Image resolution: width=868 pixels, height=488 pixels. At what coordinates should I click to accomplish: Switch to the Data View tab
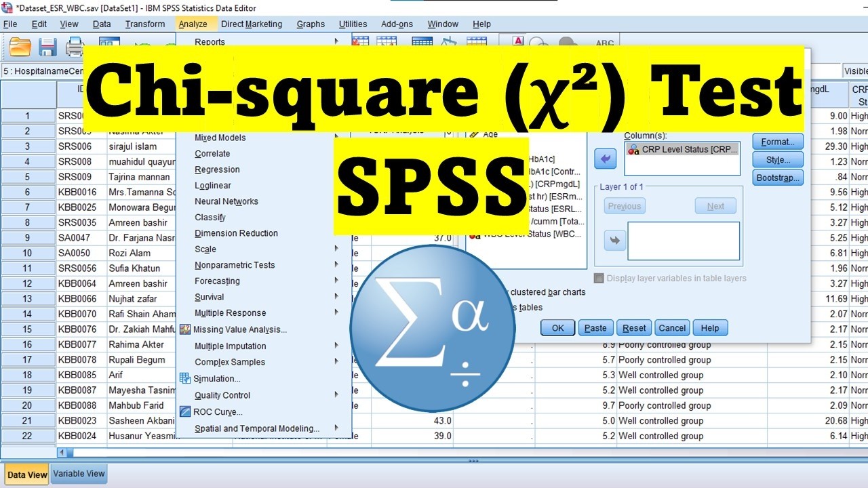click(27, 474)
